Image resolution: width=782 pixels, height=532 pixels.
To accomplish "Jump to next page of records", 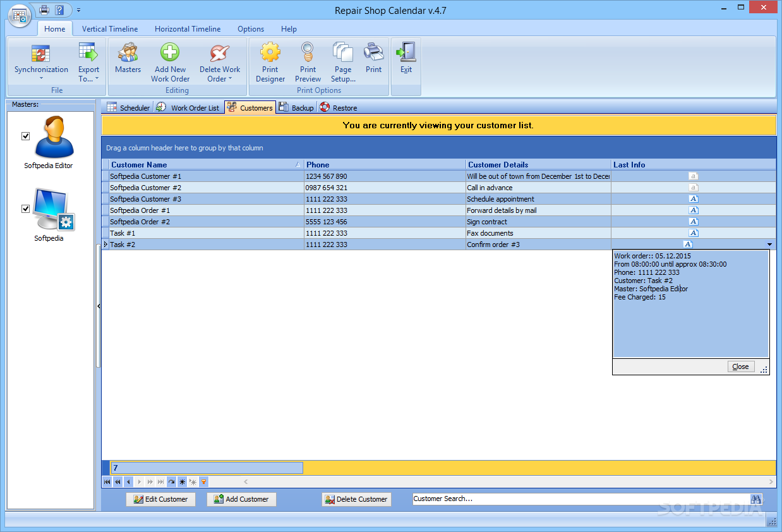I will 150,481.
